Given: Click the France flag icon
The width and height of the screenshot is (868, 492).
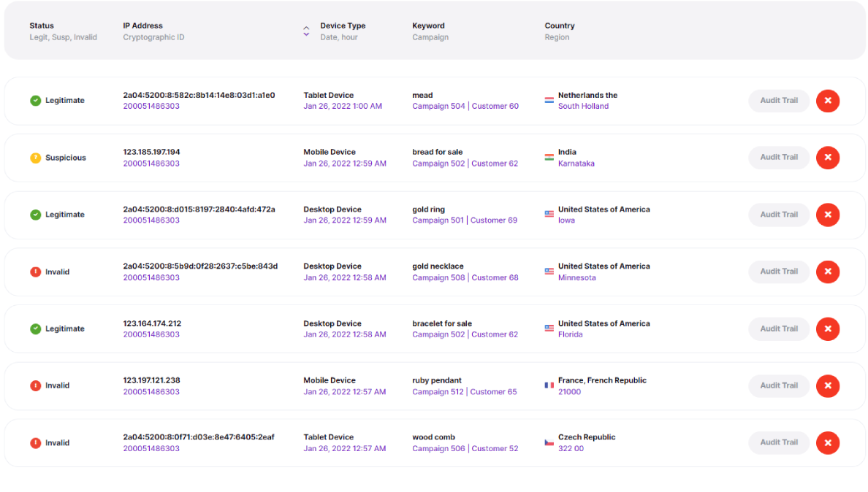Looking at the screenshot, I should (549, 385).
